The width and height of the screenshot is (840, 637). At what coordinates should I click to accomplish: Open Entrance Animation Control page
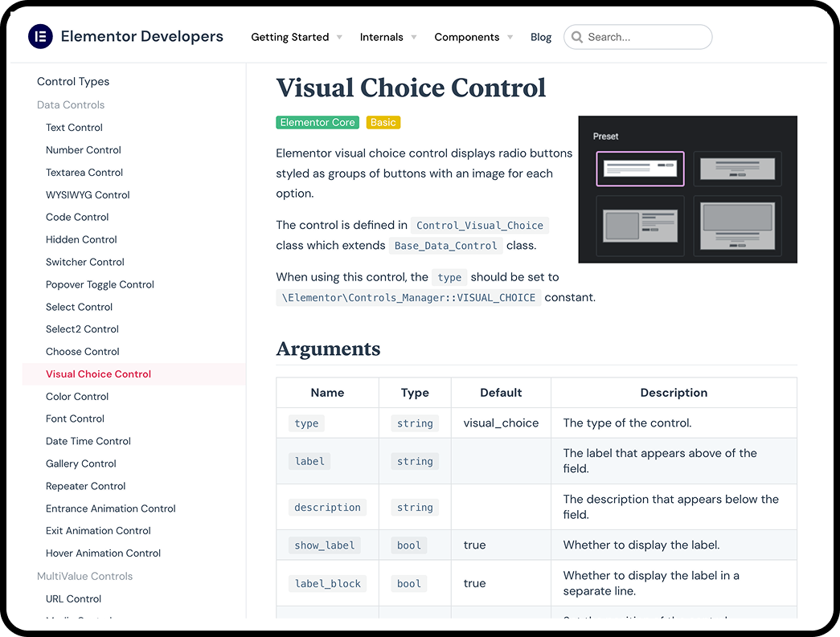(110, 508)
